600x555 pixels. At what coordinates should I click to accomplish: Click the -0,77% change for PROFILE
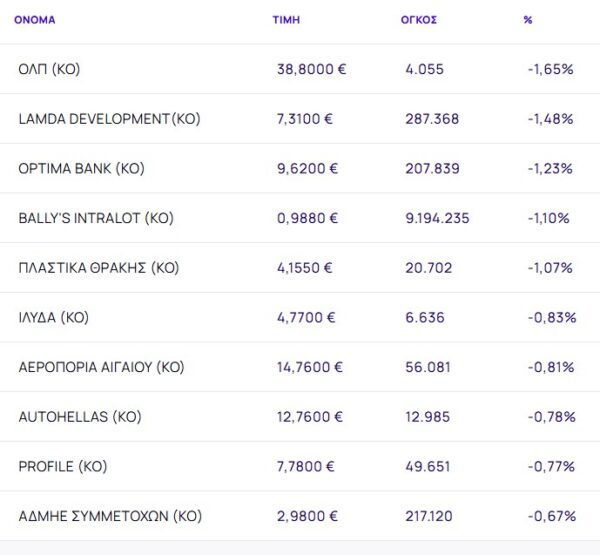point(551,467)
